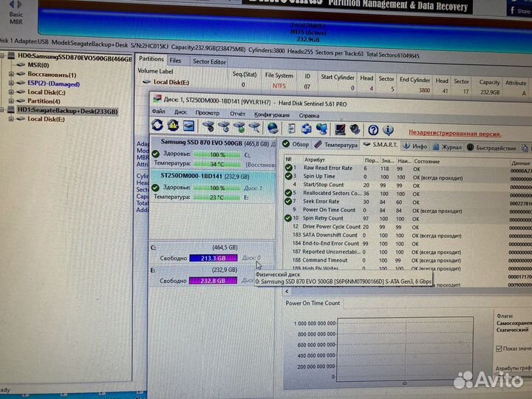Switch to DiskGenius Partitions tab
532x399 pixels.
[x=151, y=58]
